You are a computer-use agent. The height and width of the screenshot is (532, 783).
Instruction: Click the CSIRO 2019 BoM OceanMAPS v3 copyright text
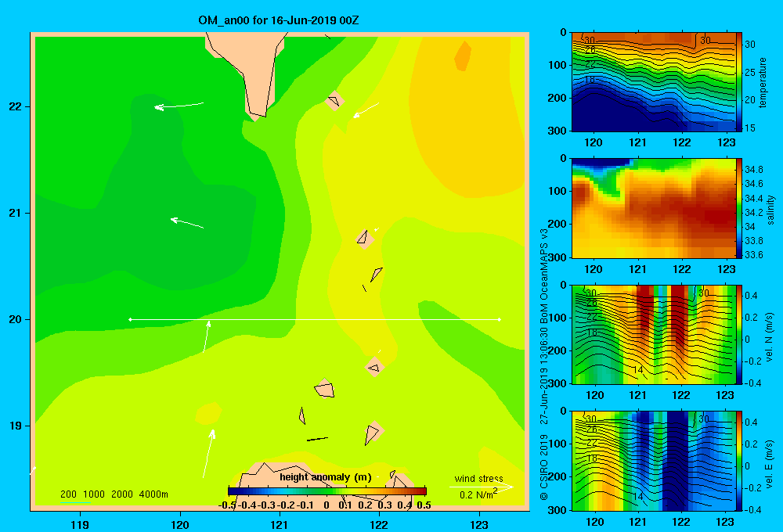coord(544,365)
